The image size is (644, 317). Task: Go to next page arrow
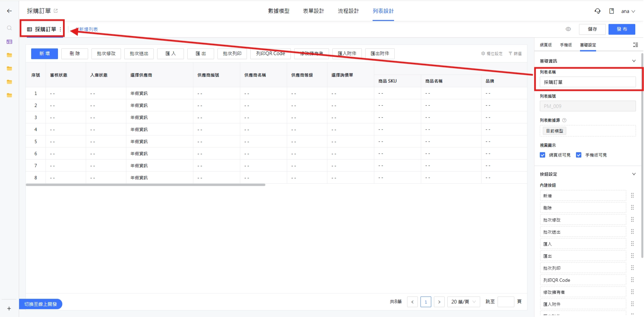click(439, 302)
